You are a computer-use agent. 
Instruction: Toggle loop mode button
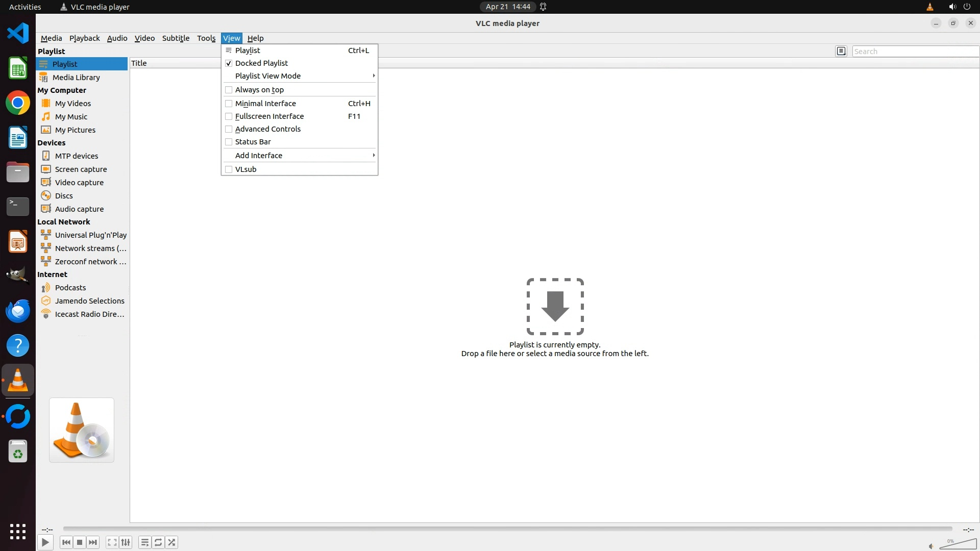(x=158, y=542)
